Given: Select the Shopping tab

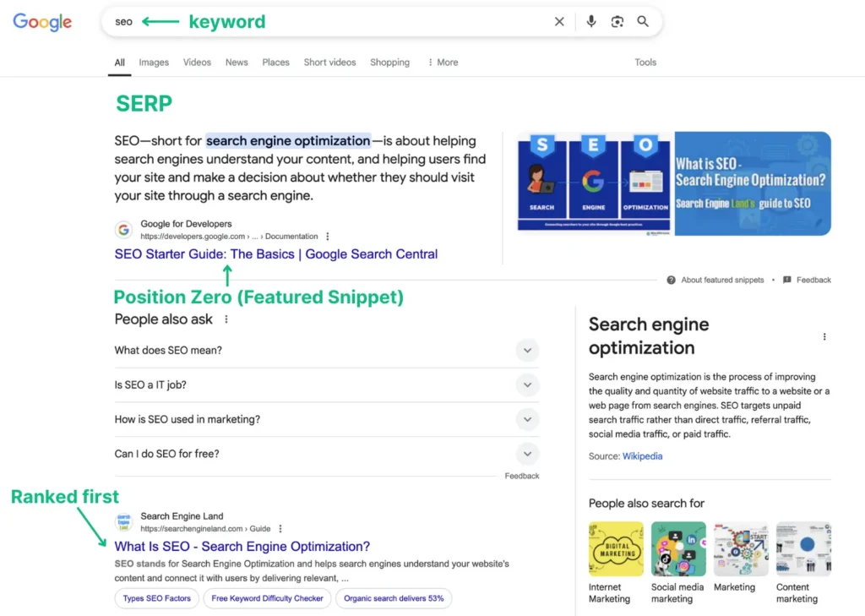Looking at the screenshot, I should (389, 62).
